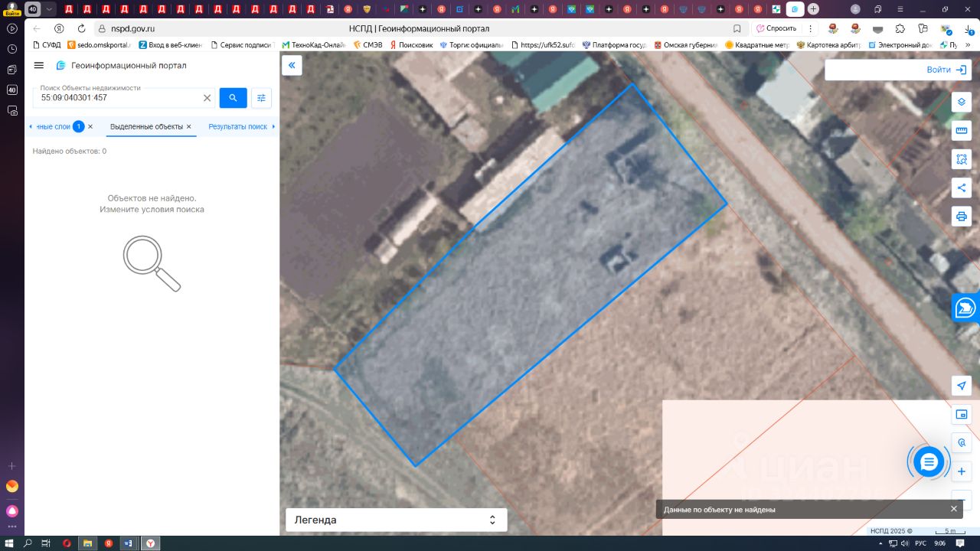Print the current map view
The width and height of the screenshot is (980, 551).
(962, 216)
